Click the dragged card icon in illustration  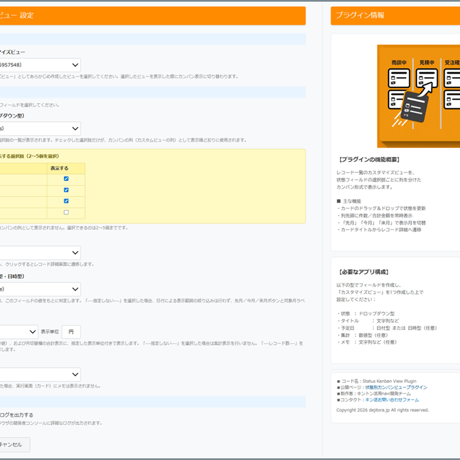pyautogui.click(x=414, y=107)
